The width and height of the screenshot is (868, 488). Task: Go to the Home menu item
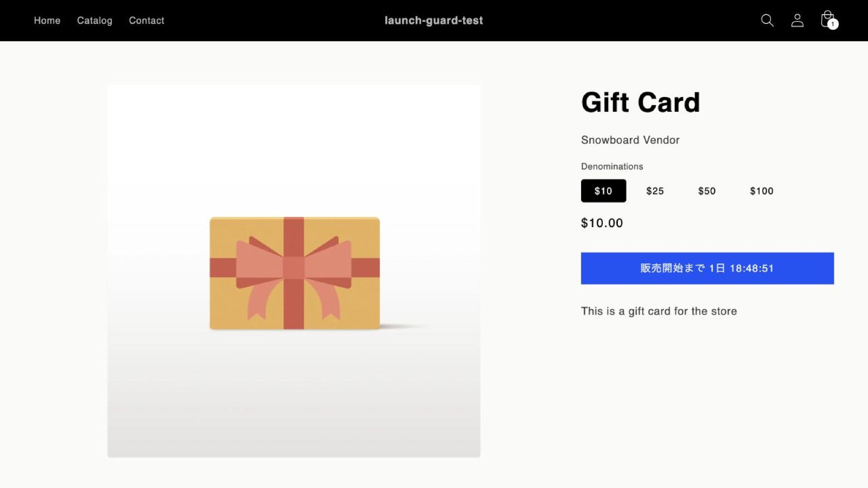click(x=47, y=21)
